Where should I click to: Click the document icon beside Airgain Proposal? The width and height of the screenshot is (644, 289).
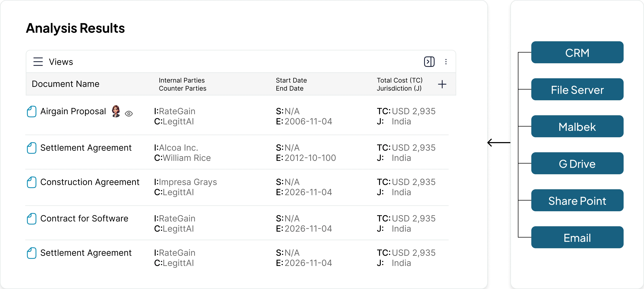coord(31,112)
